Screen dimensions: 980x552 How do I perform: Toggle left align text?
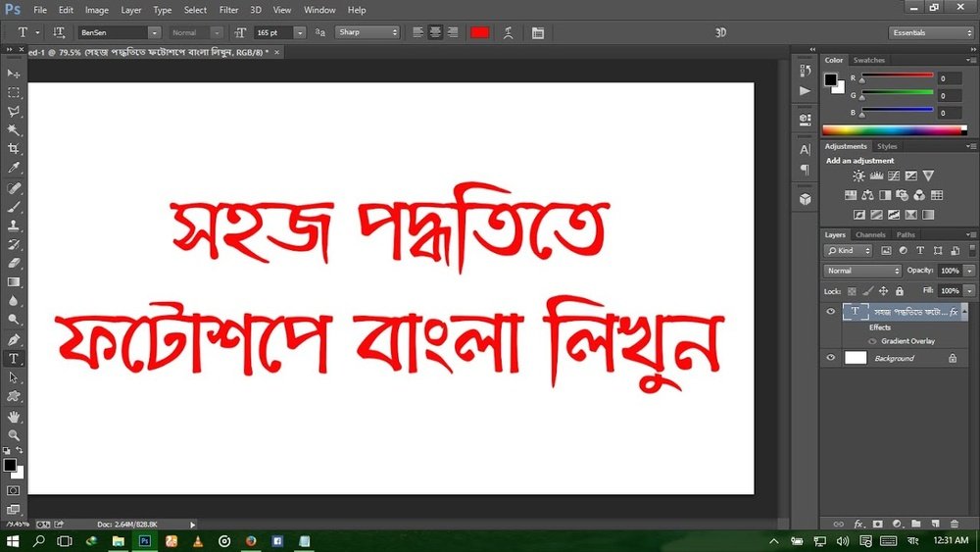417,32
